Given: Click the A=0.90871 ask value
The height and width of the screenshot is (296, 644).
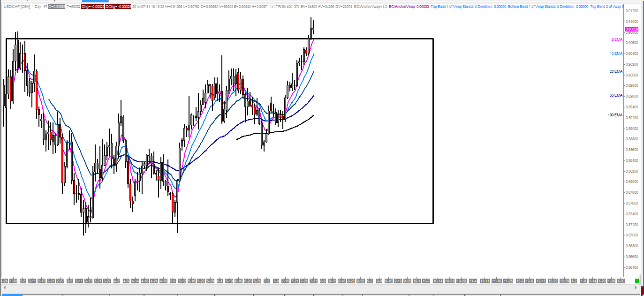Looking at the screenshot, I should [260, 7].
